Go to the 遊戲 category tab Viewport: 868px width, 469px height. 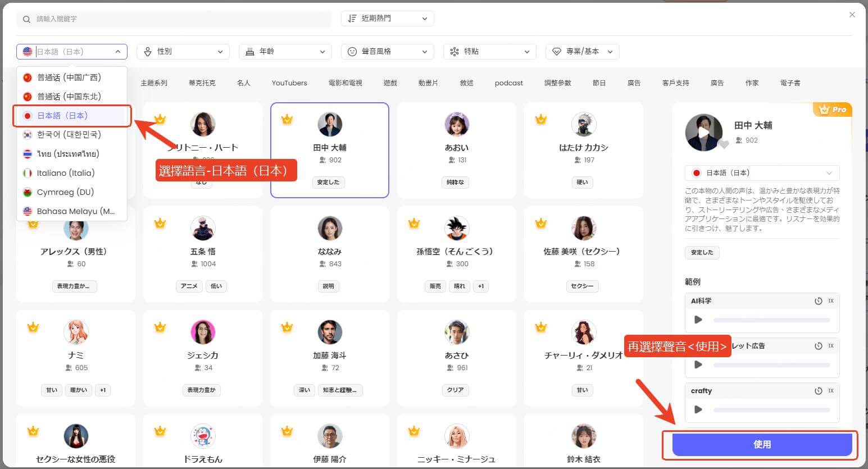point(390,83)
